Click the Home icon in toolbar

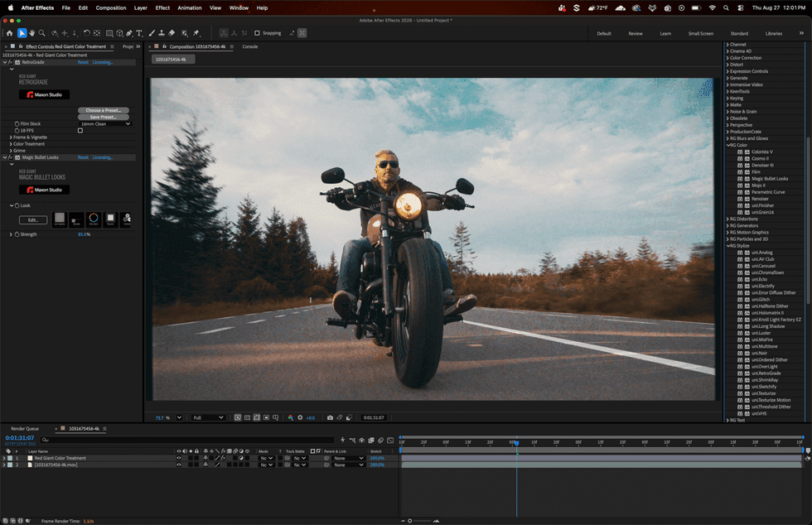tap(9, 33)
